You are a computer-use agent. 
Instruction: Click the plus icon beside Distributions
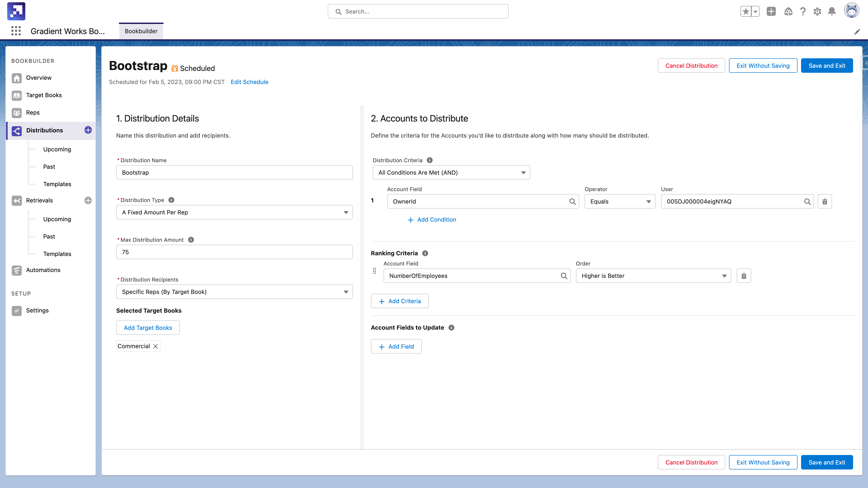click(x=88, y=130)
